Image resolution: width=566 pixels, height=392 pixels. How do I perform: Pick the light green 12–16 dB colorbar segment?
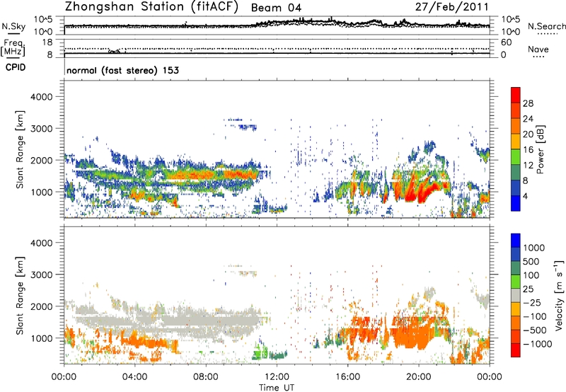click(516, 157)
